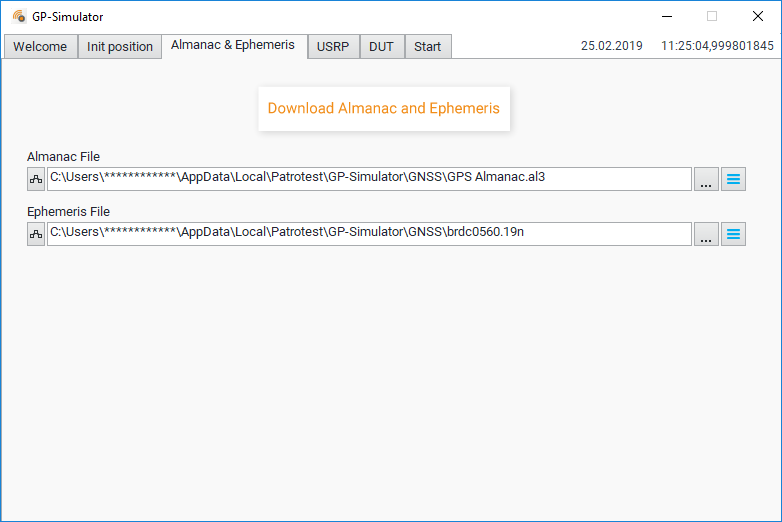
Task: Close the GP-Simulator window
Action: (758, 16)
